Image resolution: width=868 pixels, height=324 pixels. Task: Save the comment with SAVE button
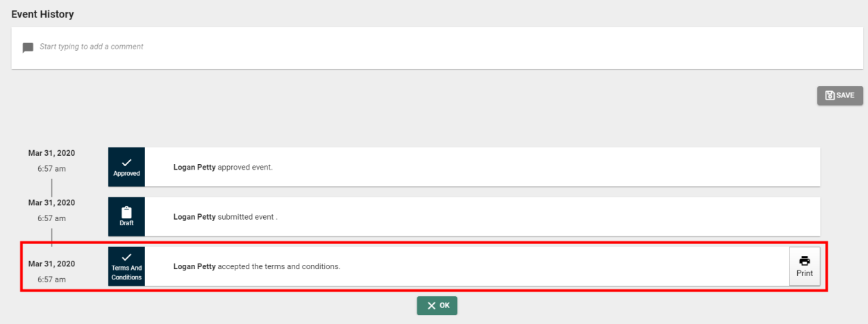click(840, 95)
